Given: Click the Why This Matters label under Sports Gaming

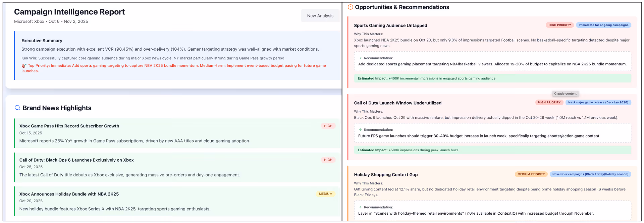Looking at the screenshot, I should click(368, 34).
